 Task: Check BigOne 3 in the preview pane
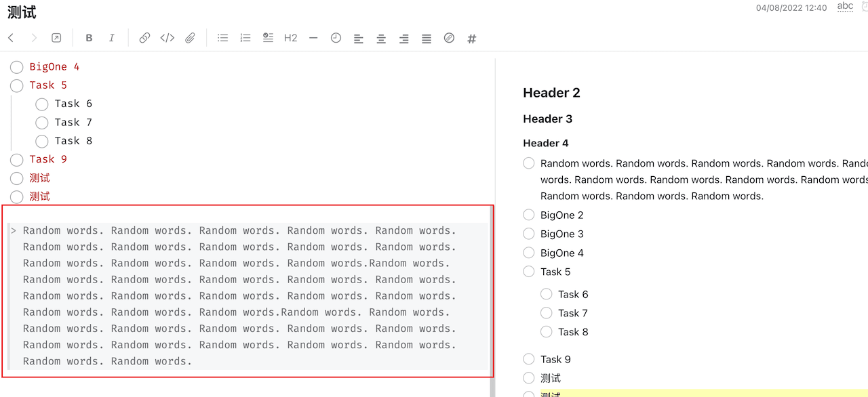click(529, 234)
